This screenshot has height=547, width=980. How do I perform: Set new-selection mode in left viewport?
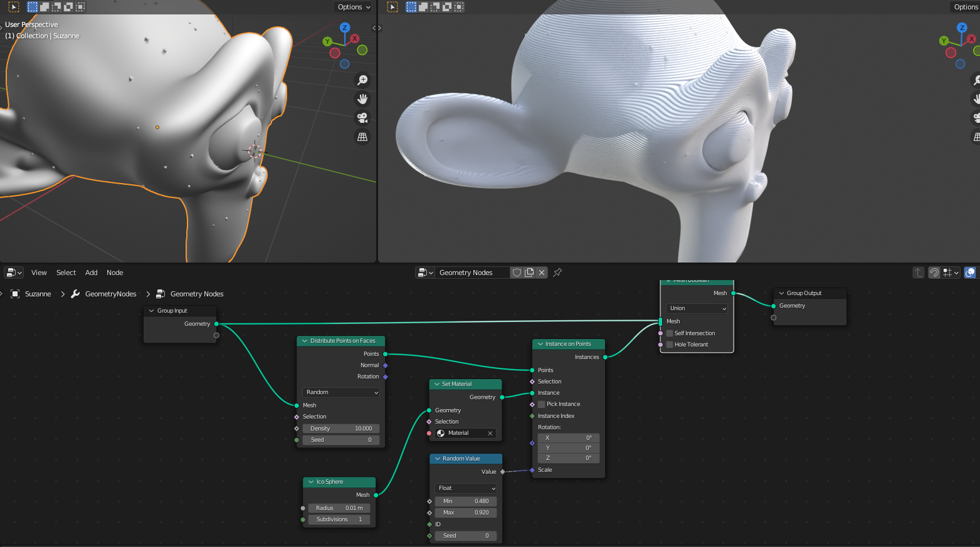pyautogui.click(x=33, y=7)
